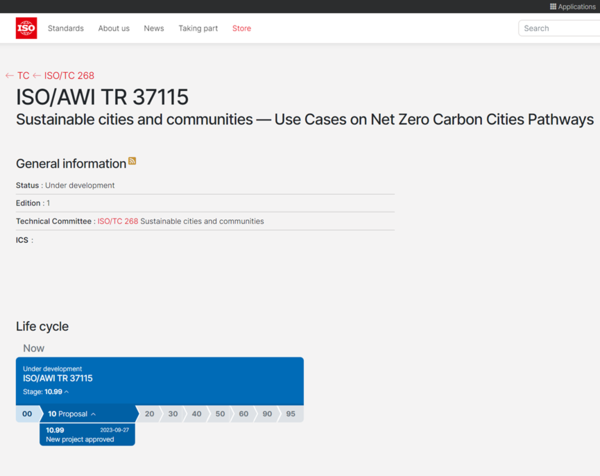Open the RSS feed icon beside General information

pos(132,161)
